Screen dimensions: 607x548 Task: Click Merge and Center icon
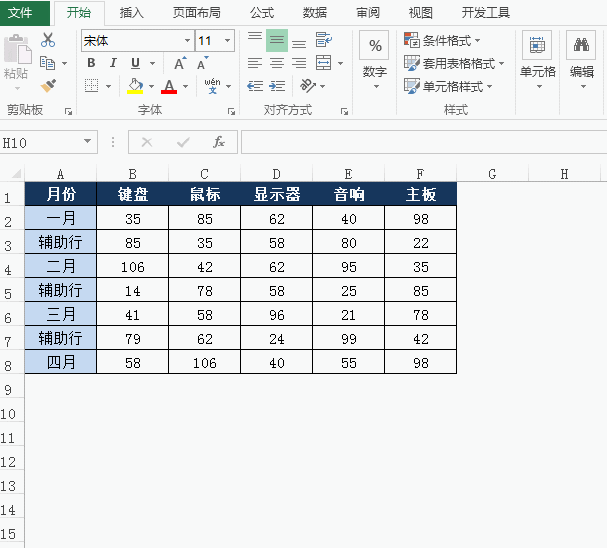(324, 63)
